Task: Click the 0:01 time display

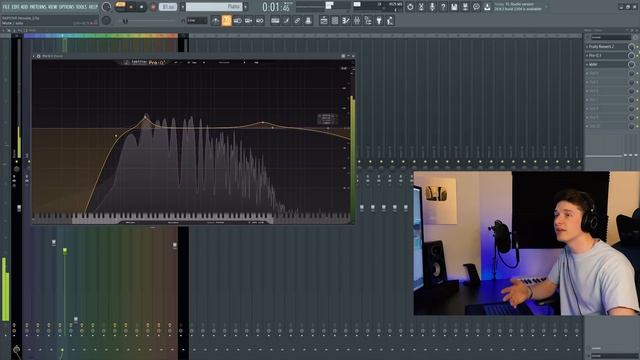Action: coord(276,7)
